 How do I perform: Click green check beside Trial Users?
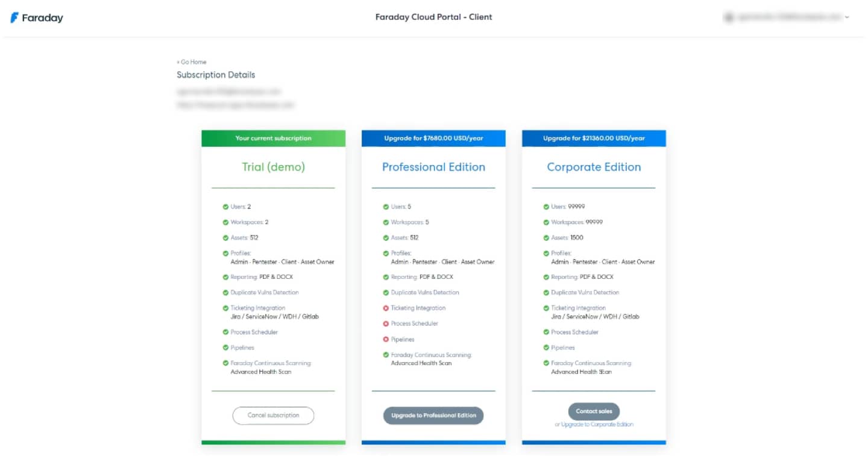point(225,207)
